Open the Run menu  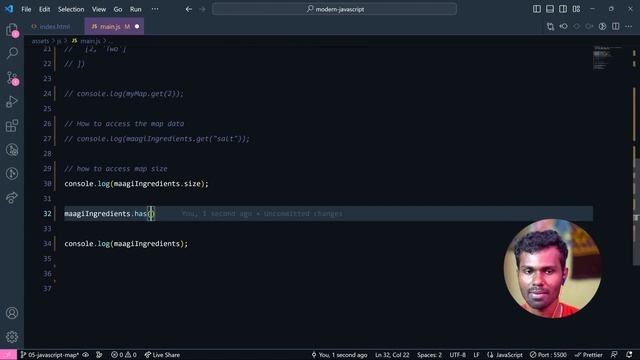coord(136,9)
